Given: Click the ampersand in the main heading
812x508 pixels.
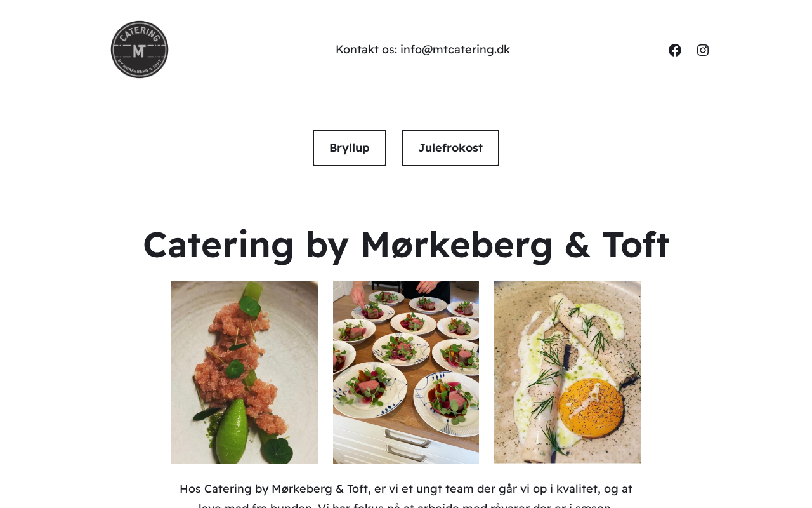Looking at the screenshot, I should [x=577, y=244].
